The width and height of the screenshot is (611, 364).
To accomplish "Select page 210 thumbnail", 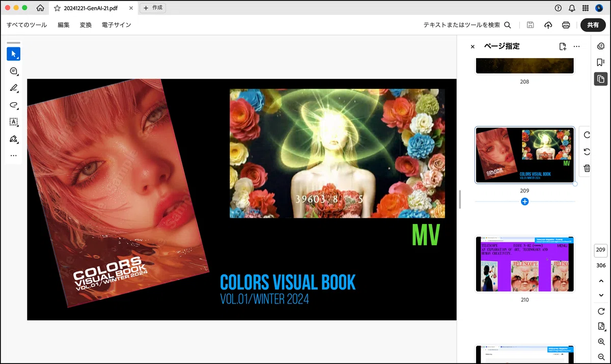I will [x=525, y=264].
